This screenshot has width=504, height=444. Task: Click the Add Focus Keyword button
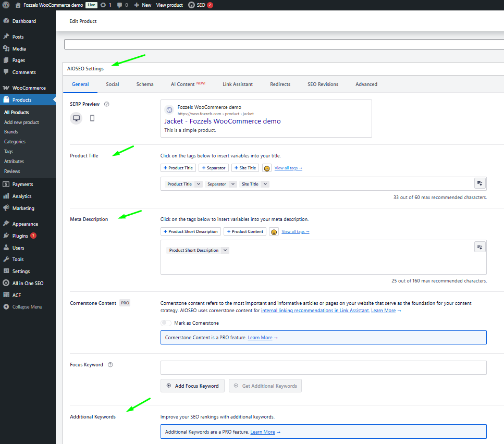192,386
